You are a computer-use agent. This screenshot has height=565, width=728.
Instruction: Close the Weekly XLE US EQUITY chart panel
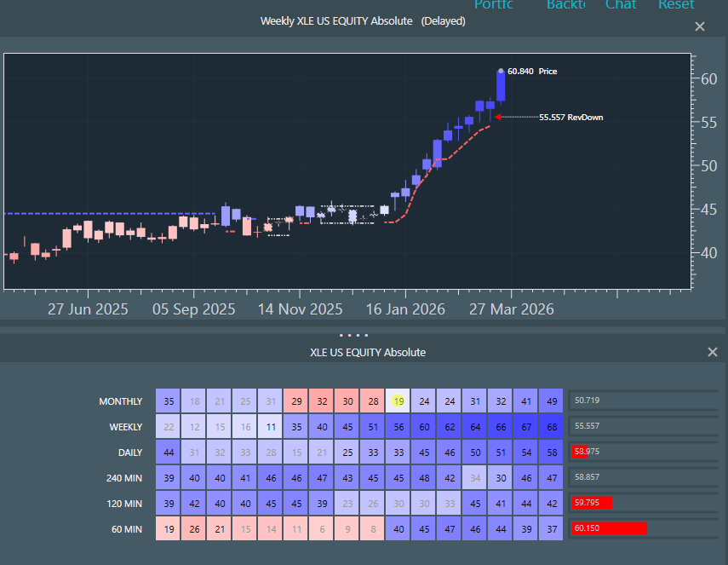pyautogui.click(x=700, y=26)
